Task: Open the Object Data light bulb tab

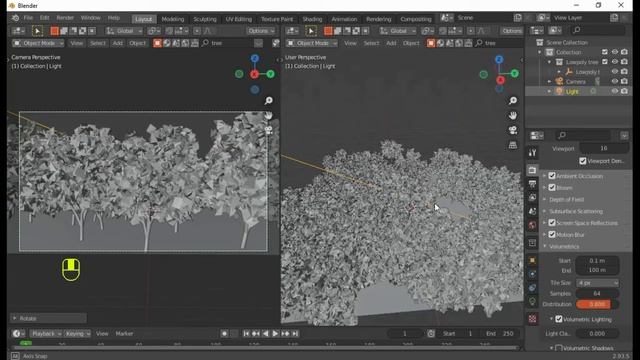Action: pyautogui.click(x=532, y=302)
